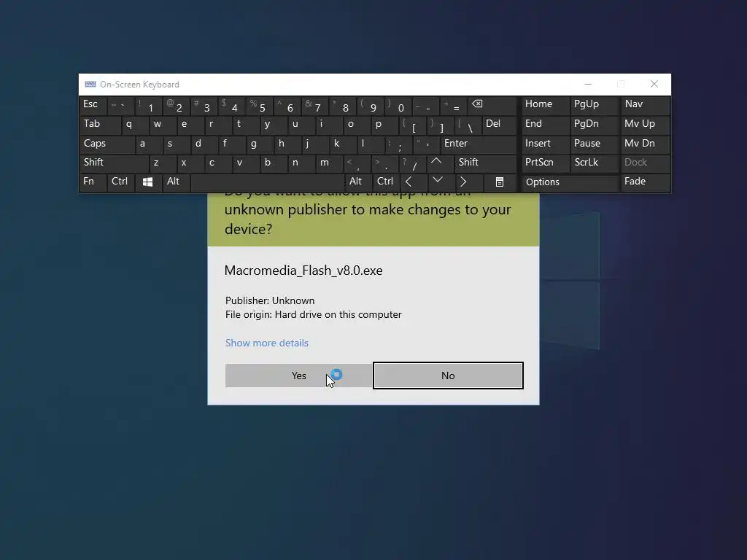747x560 pixels.
Task: Toggle the Caps lock key
Action: click(x=107, y=144)
